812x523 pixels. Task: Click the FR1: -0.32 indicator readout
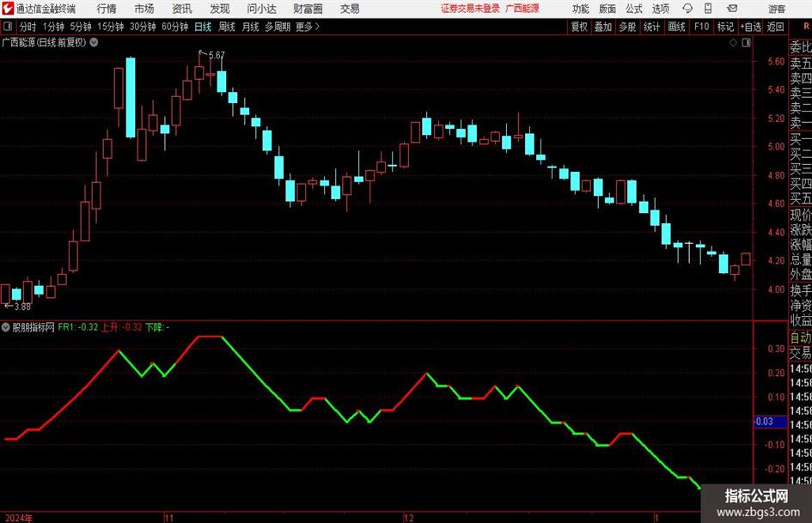click(77, 327)
